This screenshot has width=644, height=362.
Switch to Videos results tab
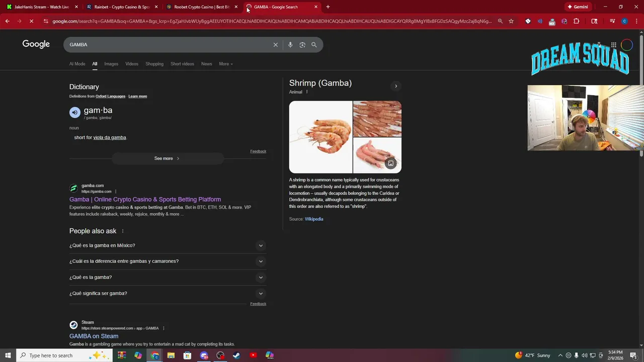(x=132, y=64)
